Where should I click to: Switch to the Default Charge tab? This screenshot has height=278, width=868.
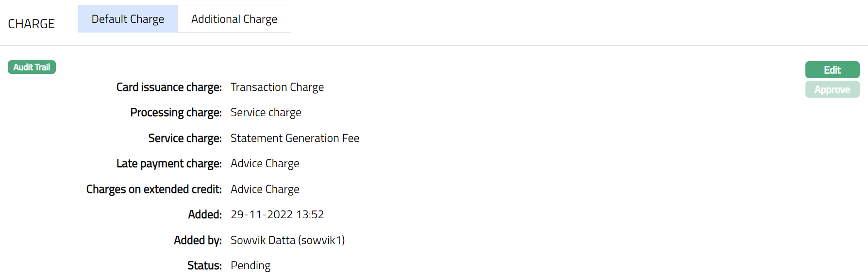point(128,19)
